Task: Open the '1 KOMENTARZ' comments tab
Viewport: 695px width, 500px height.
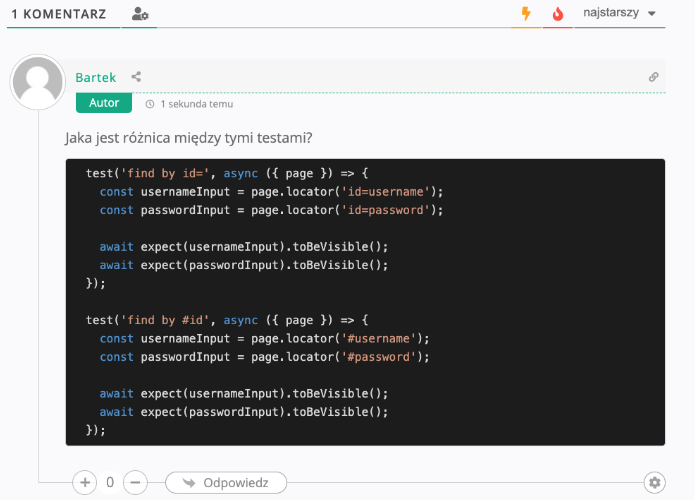Action: click(x=59, y=14)
